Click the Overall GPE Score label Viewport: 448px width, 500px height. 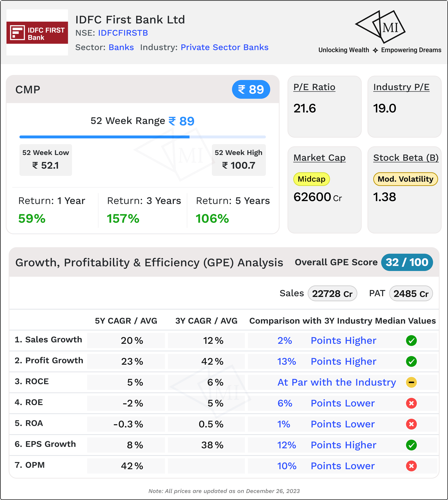click(336, 262)
